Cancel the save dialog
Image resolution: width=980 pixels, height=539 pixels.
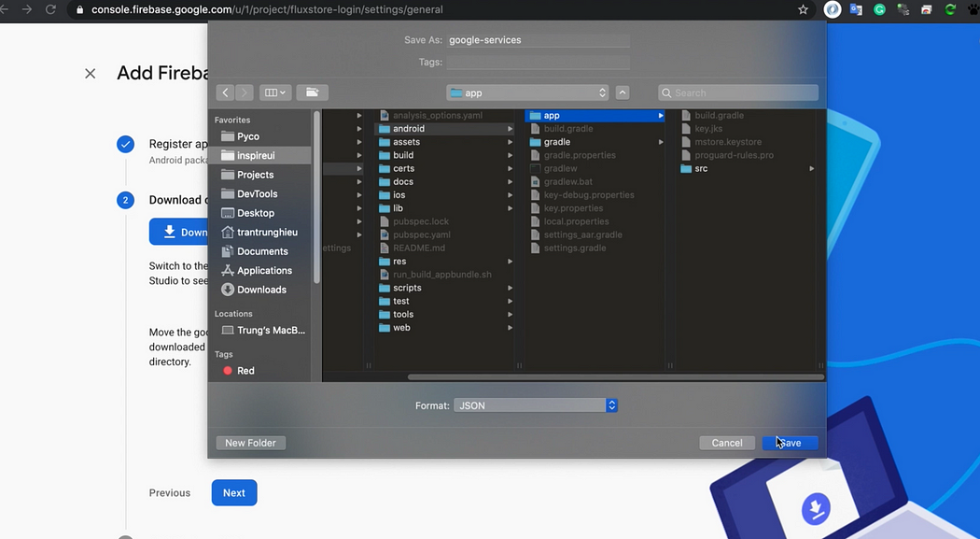[727, 443]
